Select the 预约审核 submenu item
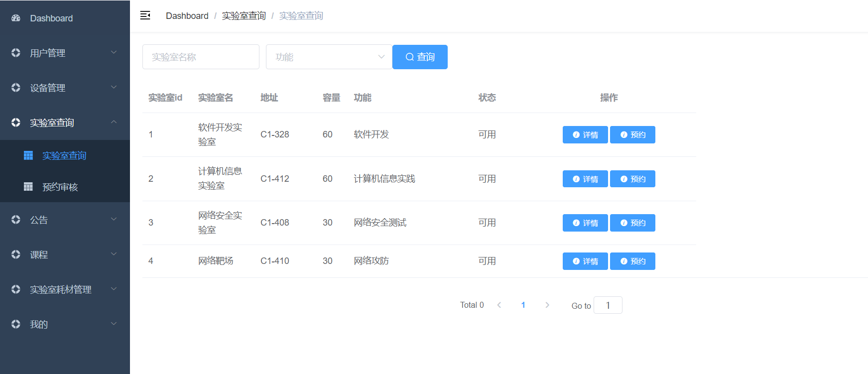The height and width of the screenshot is (374, 868). tap(65, 187)
